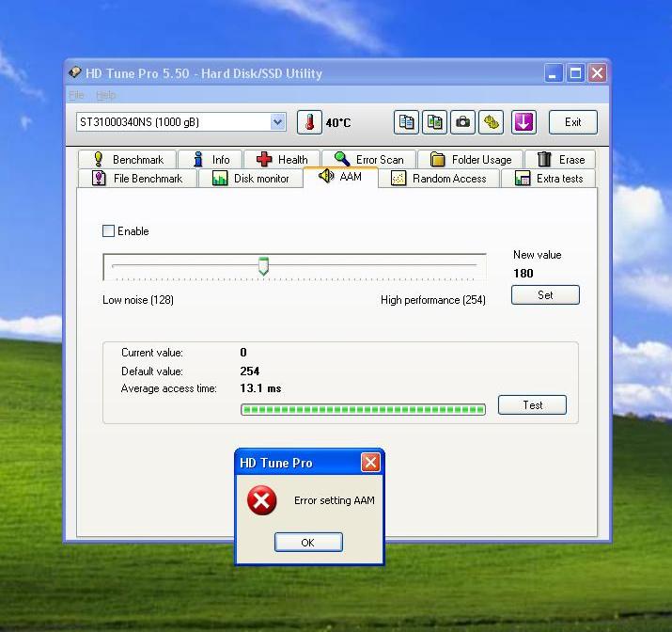Switch to the Error Scan tab
The width and height of the screenshot is (672, 632).
[369, 160]
